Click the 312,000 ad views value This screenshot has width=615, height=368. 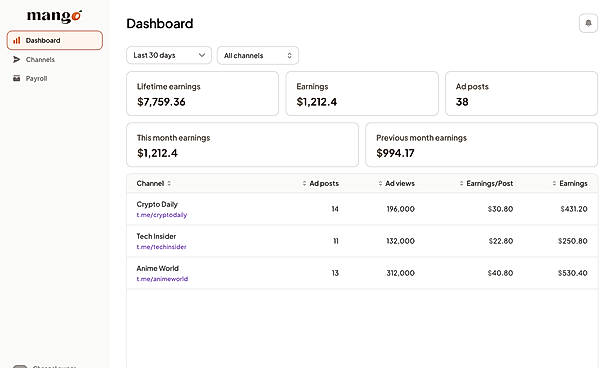pos(400,273)
